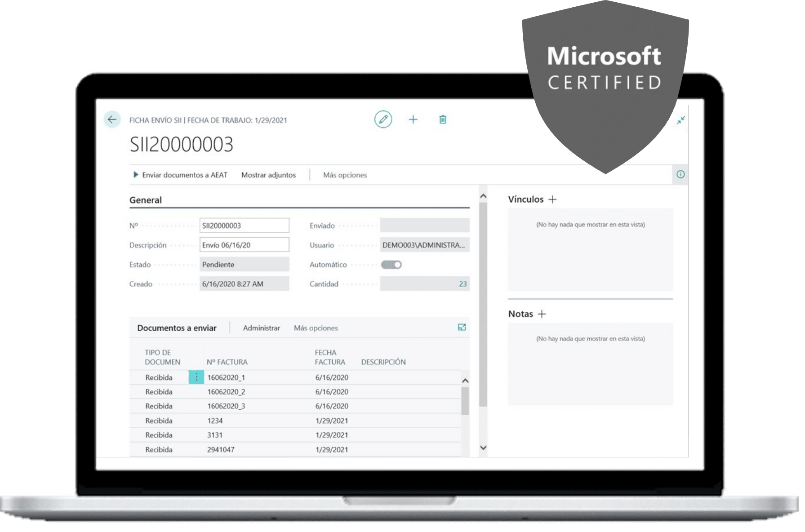Create a new record with plus icon
This screenshot has height=532, width=805.
coord(413,120)
